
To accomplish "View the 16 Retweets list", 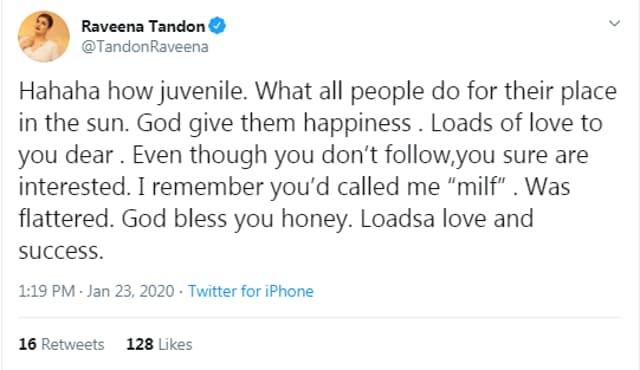I will click(61, 344).
